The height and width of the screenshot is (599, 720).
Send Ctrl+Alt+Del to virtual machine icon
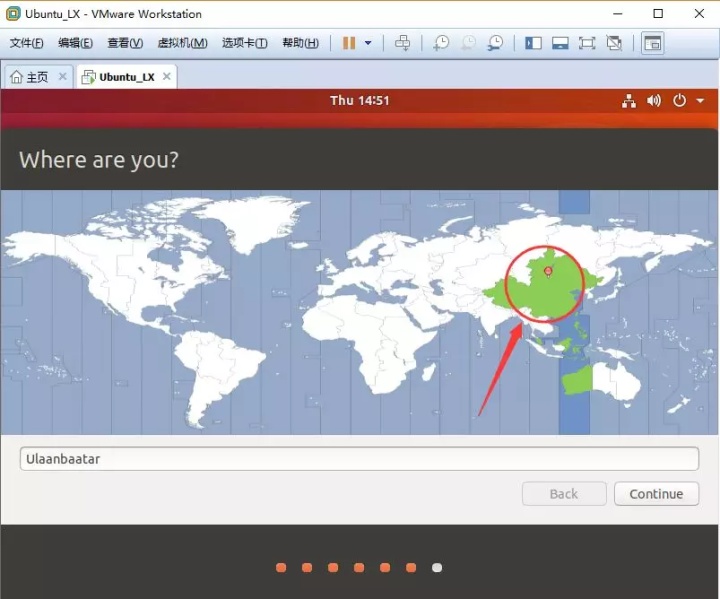click(403, 43)
